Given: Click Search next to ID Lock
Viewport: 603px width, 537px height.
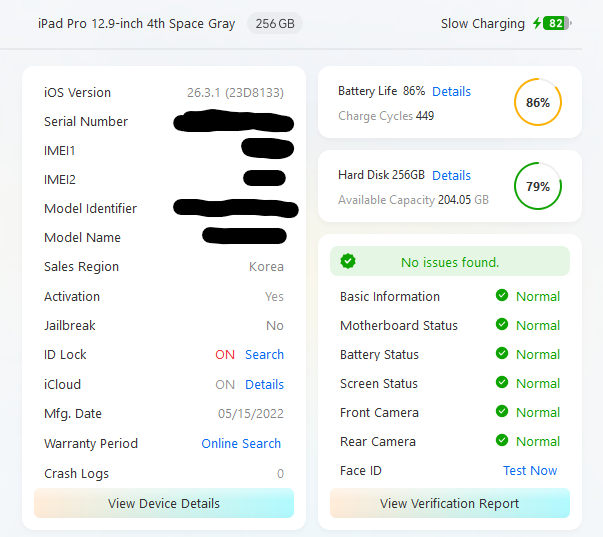Looking at the screenshot, I should coord(264,354).
